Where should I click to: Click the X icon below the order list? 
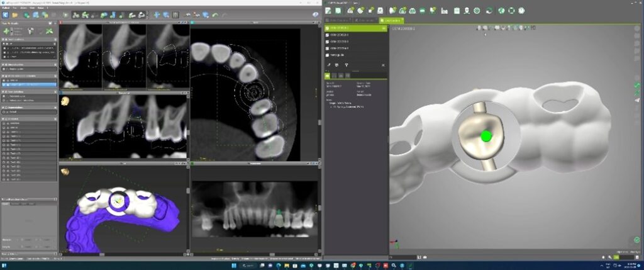[x=383, y=65]
